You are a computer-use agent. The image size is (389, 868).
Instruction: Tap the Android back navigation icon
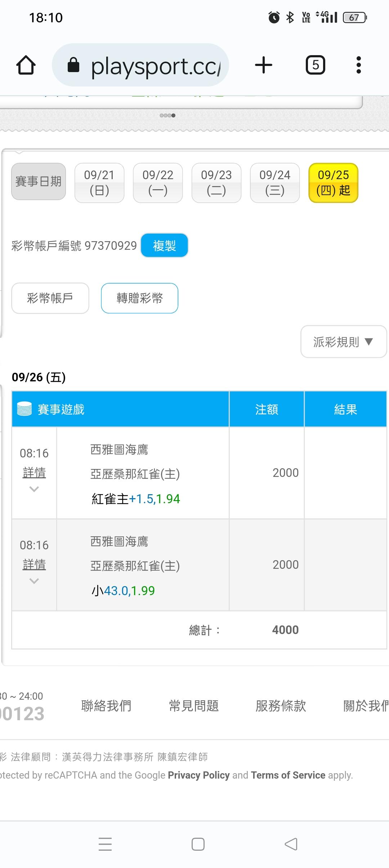click(291, 844)
